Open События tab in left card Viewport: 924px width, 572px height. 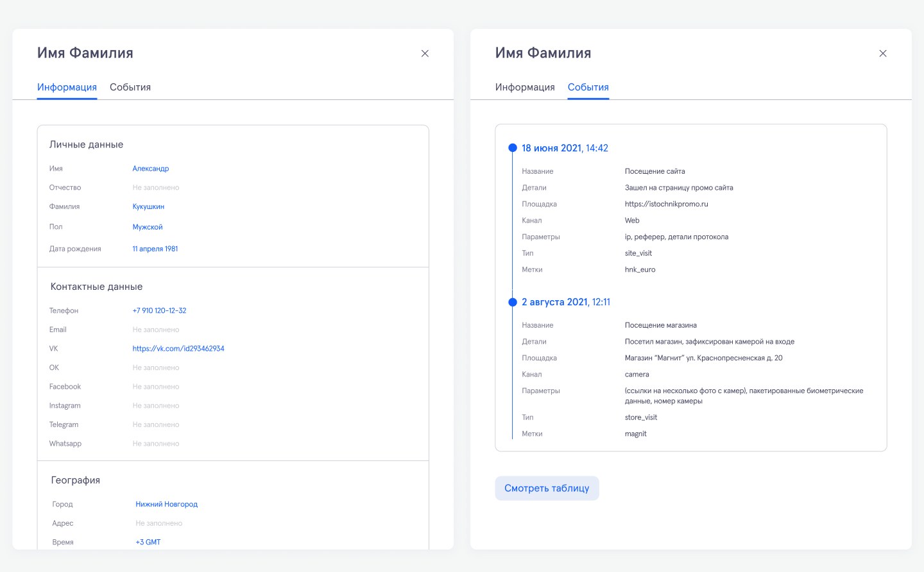click(130, 87)
